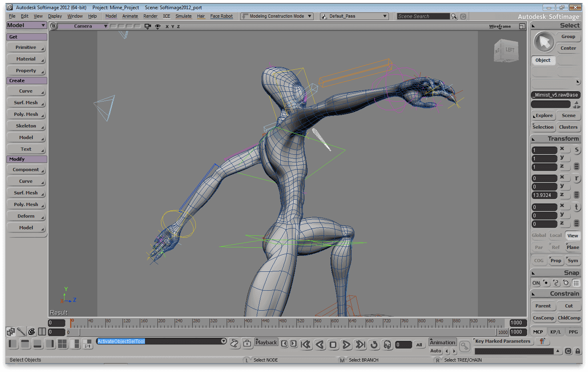The height and width of the screenshot is (372, 588).
Task: Click the lock icon at bottom right
Action: click(578, 351)
